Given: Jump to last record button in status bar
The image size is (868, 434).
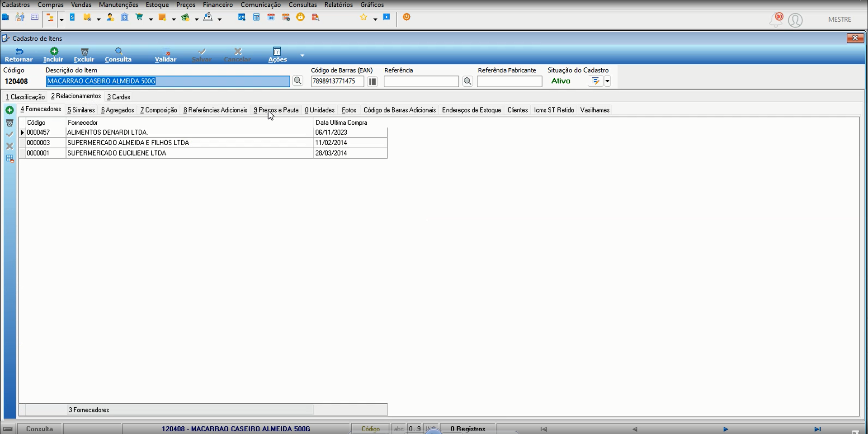Looking at the screenshot, I should [x=817, y=429].
